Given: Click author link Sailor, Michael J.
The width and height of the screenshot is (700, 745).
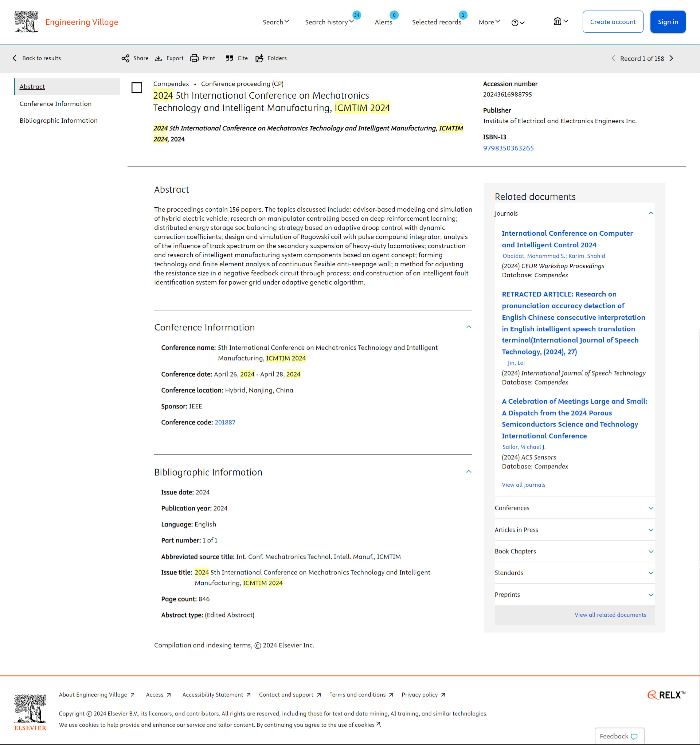Looking at the screenshot, I should pos(524,447).
